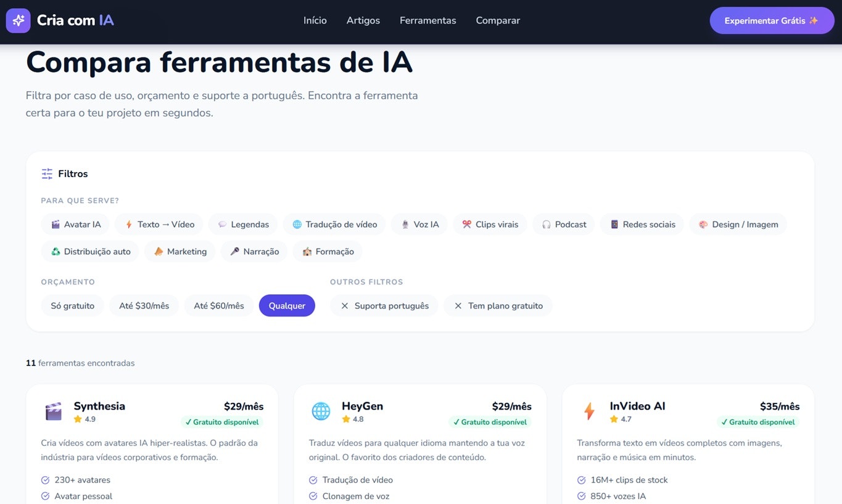Image resolution: width=842 pixels, height=504 pixels.
Task: Click the Cria com IA sparkle logo icon
Action: [19, 20]
